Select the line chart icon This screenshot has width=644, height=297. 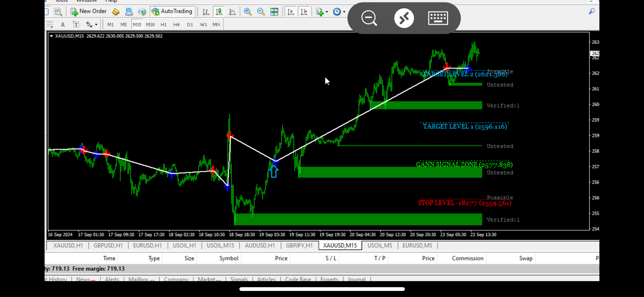[x=232, y=12]
